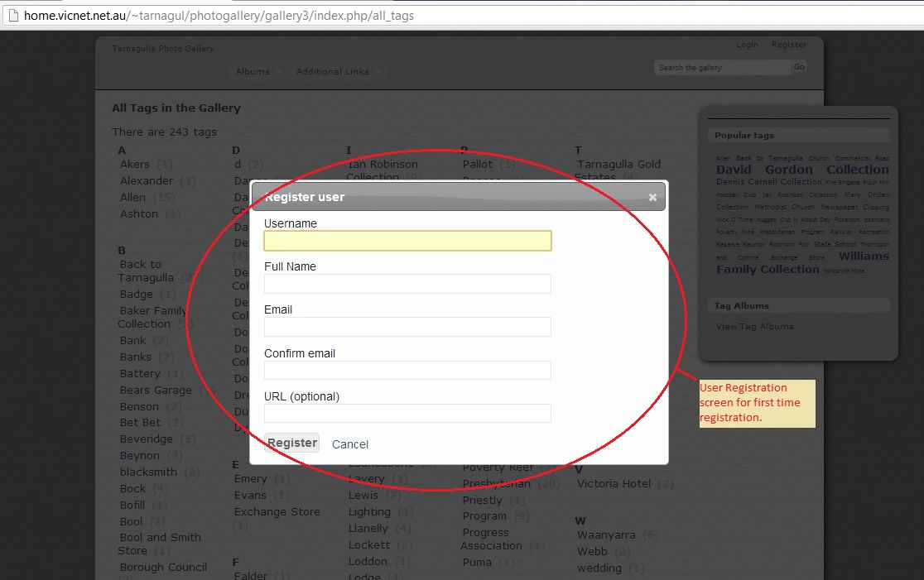924x580 pixels.
Task: Open the Bears Garage tag
Action: pos(156,390)
